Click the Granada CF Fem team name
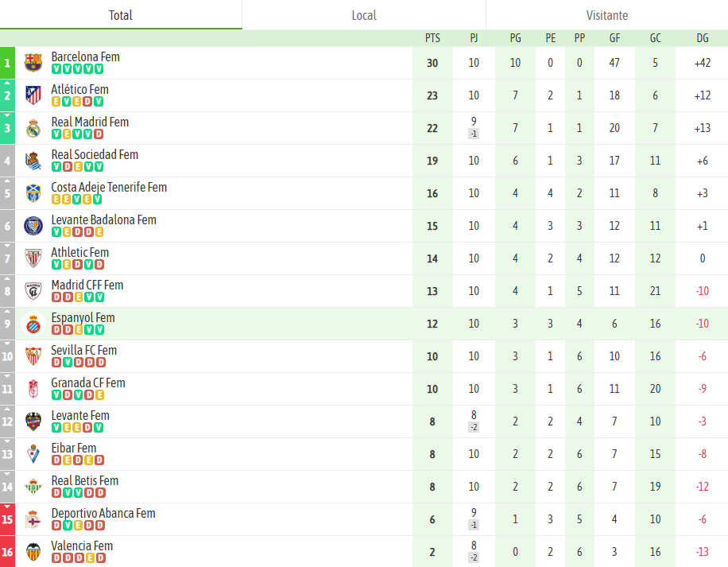The width and height of the screenshot is (728, 567). coord(90,383)
